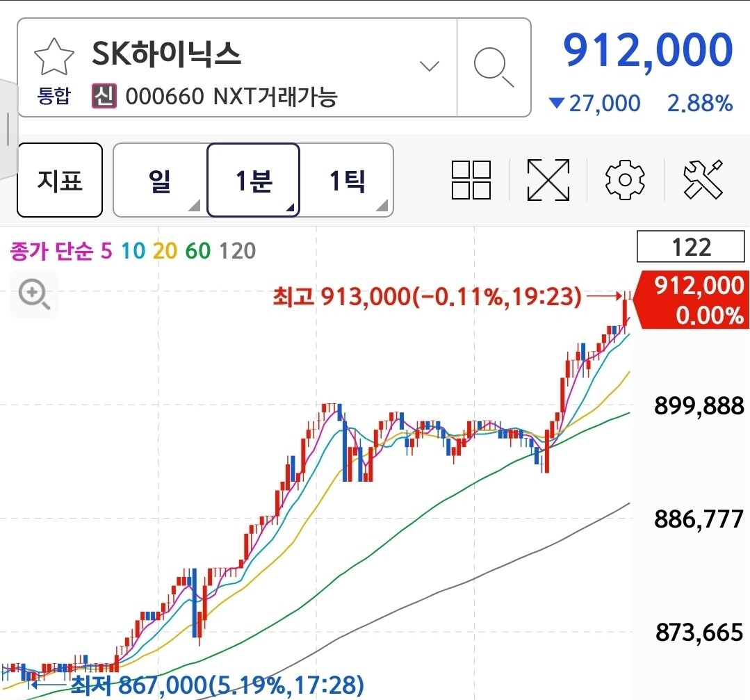Click the current price 912,000 header
Screen dimensions: 750x700
[x=648, y=50]
